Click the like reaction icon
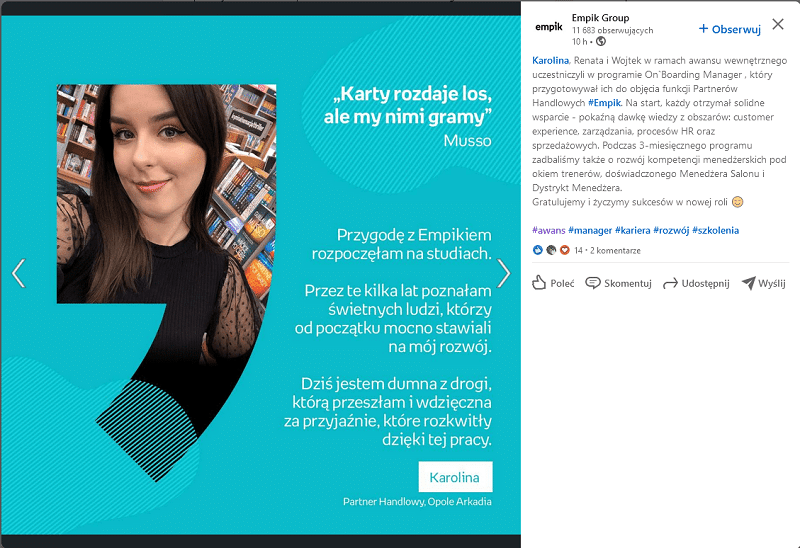This screenshot has height=548, width=800. coord(537,250)
